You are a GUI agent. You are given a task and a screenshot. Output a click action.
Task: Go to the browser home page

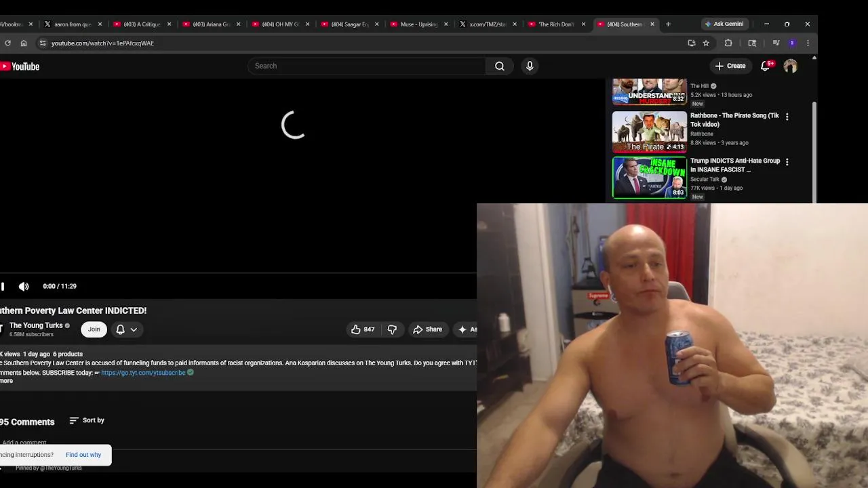(x=24, y=43)
